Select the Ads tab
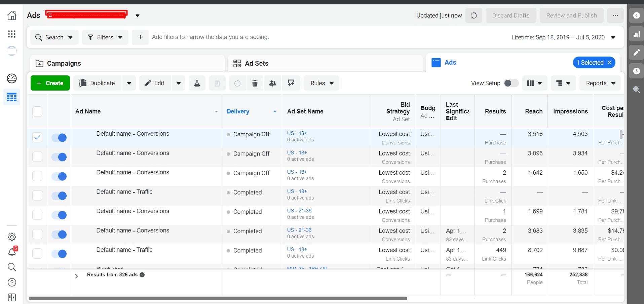Screen dimensions: 644x304 [x=450, y=62]
